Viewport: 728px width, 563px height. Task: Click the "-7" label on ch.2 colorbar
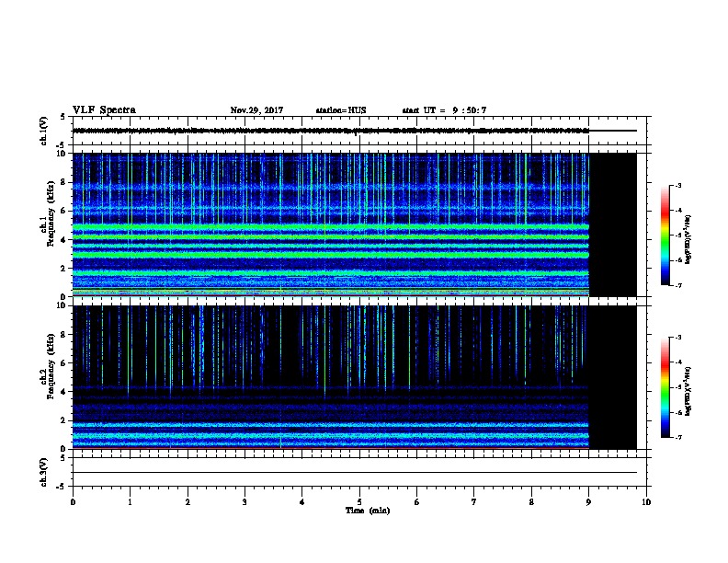pyautogui.click(x=677, y=437)
